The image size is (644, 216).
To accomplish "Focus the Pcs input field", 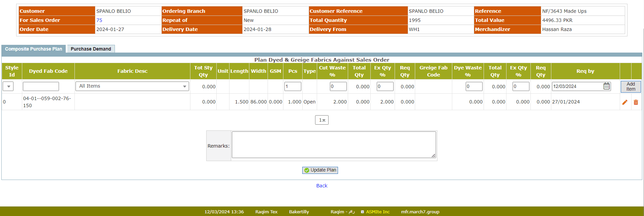I will tap(293, 87).
